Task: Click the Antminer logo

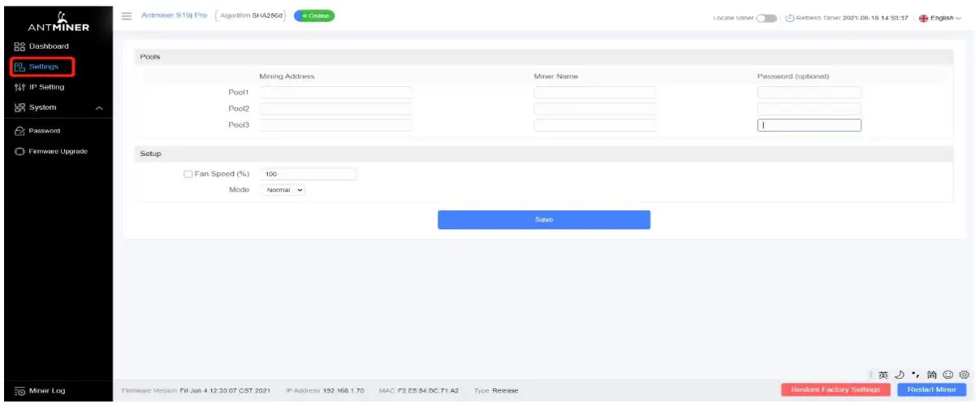Action: 58,20
